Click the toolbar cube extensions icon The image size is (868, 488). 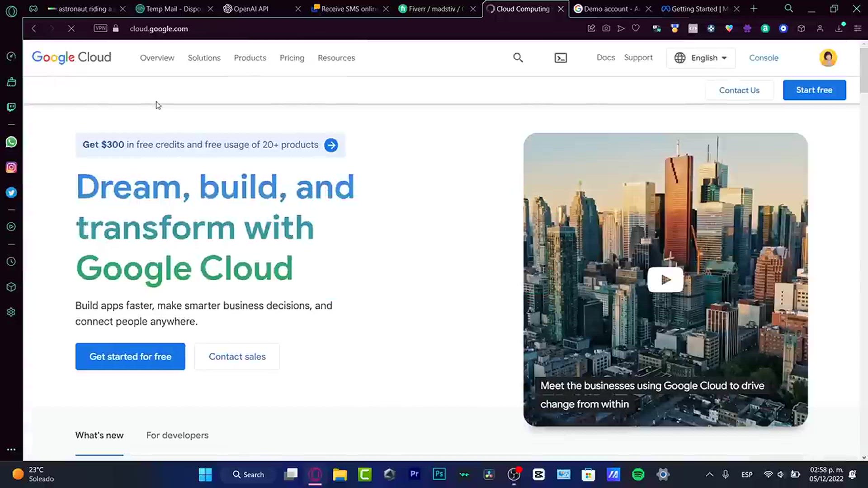click(x=801, y=28)
